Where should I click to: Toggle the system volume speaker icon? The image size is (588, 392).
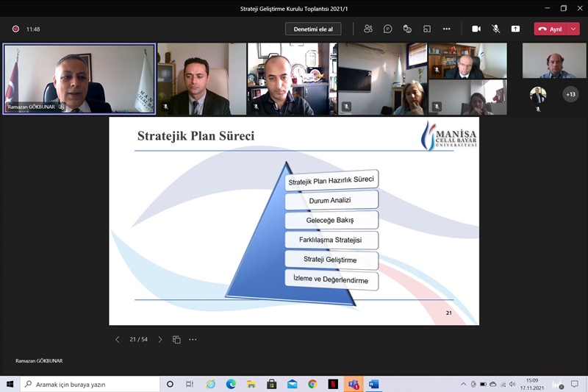coord(512,384)
